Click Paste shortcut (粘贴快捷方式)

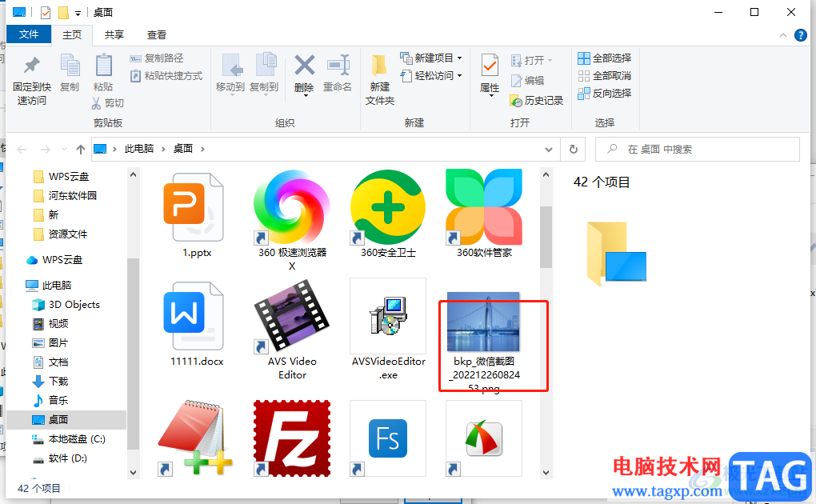point(166,76)
